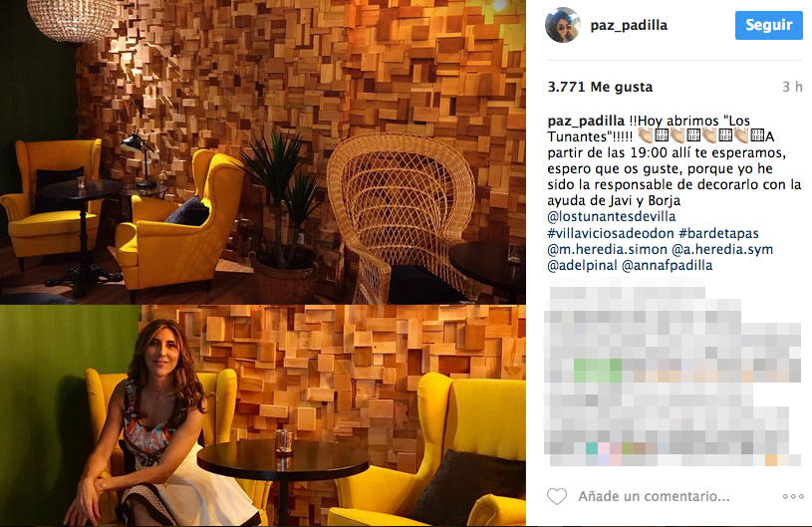This screenshot has width=812, height=527.
Task: Click the bottom photo of seated woman
Action: [263, 415]
